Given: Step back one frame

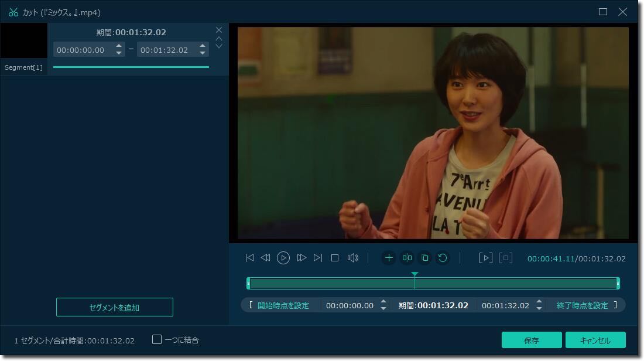Looking at the screenshot, I should point(266,258).
